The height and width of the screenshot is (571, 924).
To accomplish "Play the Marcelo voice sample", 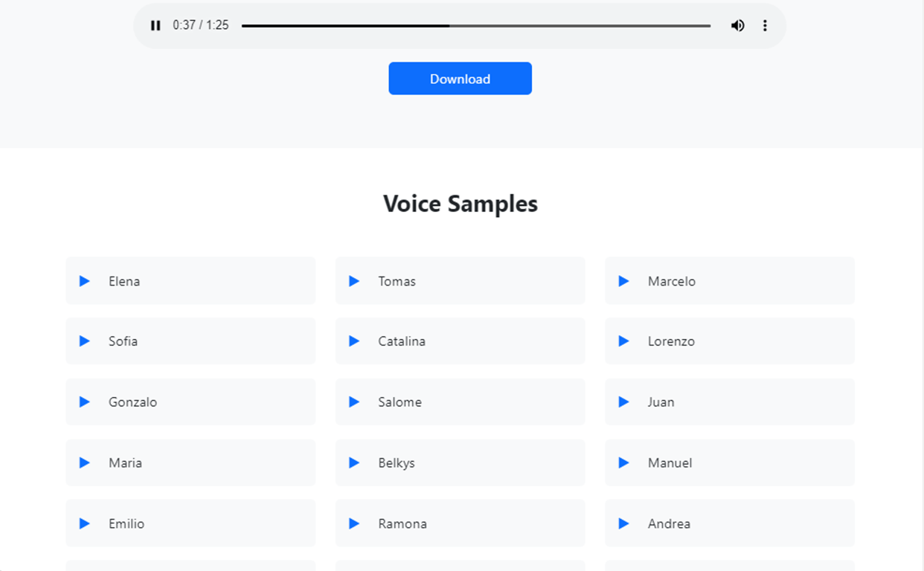I will (623, 281).
